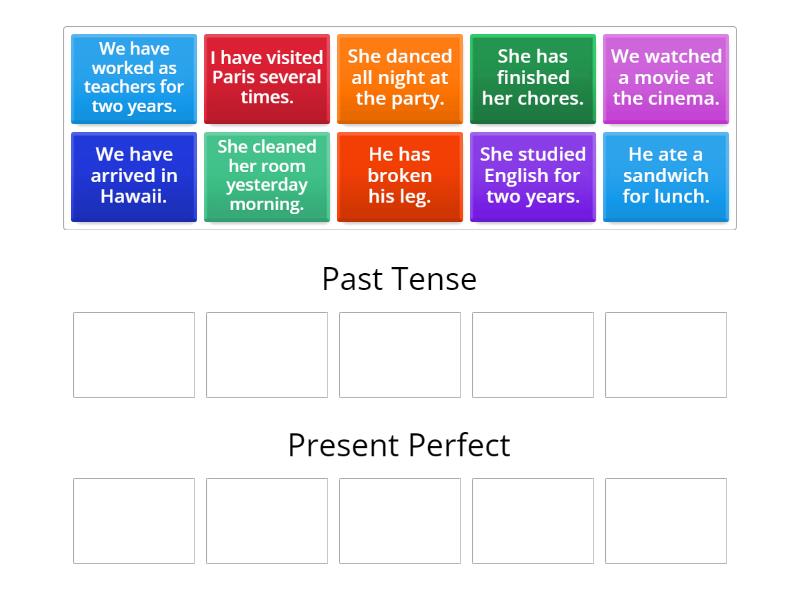This screenshot has width=800, height=600.
Task: Click the fourth empty box in the Past Tense row
Action: (x=532, y=355)
